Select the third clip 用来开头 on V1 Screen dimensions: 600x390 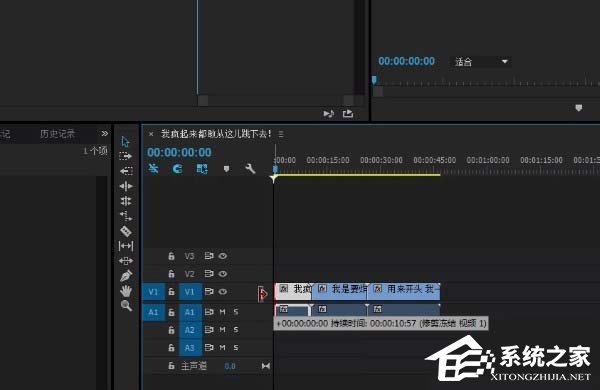[x=404, y=292]
